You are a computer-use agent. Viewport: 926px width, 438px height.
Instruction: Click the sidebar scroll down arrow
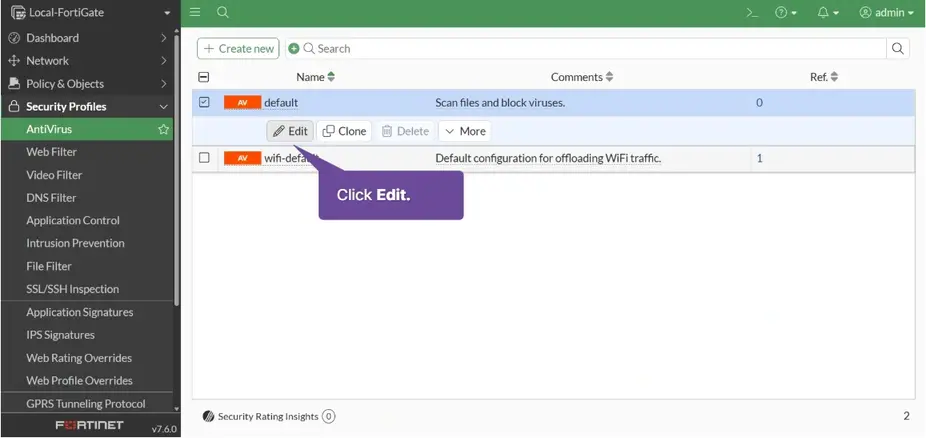click(x=177, y=408)
